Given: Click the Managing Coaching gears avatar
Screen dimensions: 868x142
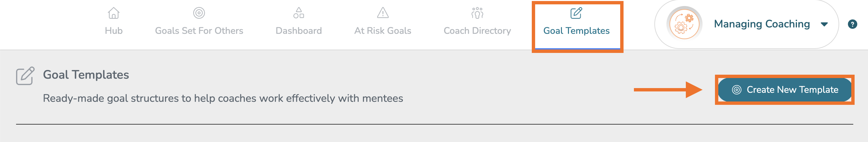Looking at the screenshot, I should [684, 24].
